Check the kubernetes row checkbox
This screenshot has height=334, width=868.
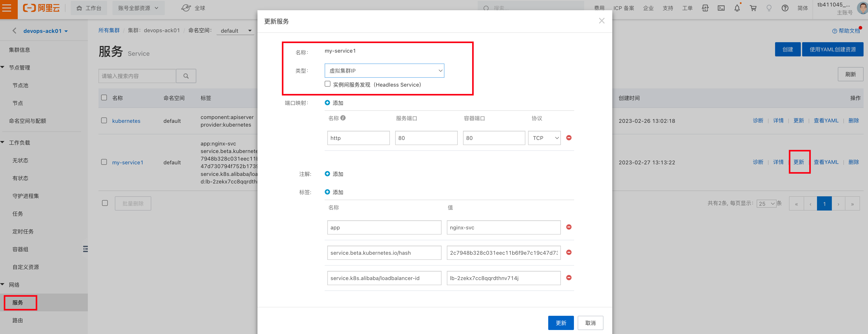(x=104, y=120)
